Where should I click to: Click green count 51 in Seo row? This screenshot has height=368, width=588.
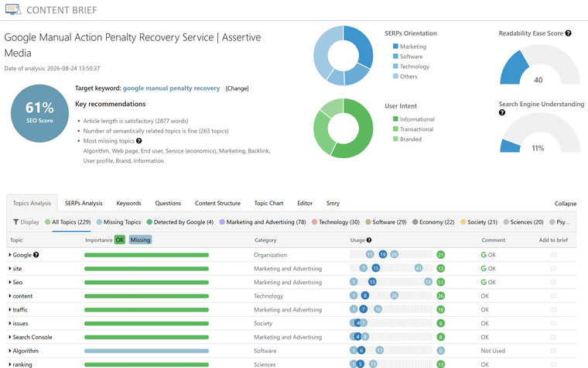pyautogui.click(x=441, y=282)
